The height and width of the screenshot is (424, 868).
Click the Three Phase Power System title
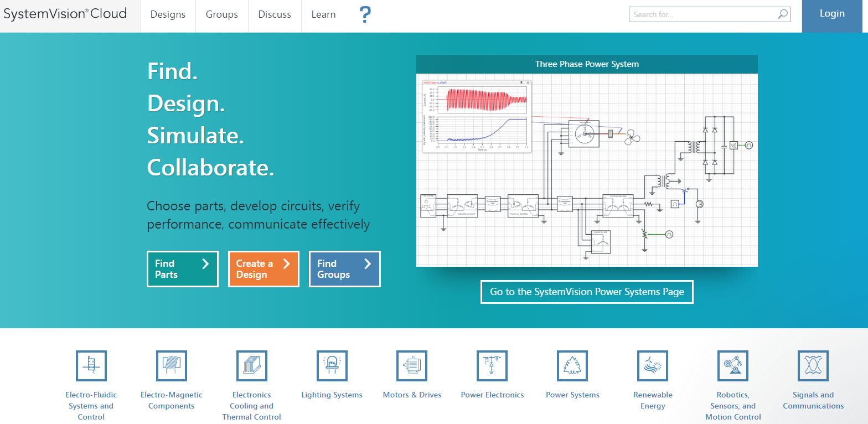click(x=587, y=64)
